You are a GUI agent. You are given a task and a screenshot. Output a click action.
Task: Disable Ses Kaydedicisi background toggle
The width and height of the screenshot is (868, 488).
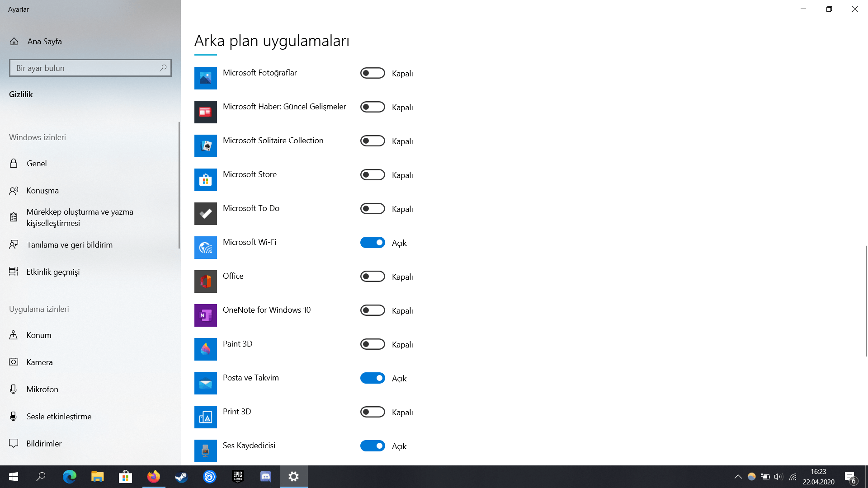373,446
